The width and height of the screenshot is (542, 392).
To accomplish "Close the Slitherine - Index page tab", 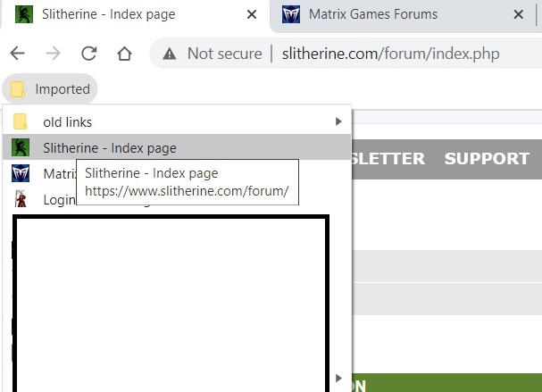I will (x=252, y=14).
